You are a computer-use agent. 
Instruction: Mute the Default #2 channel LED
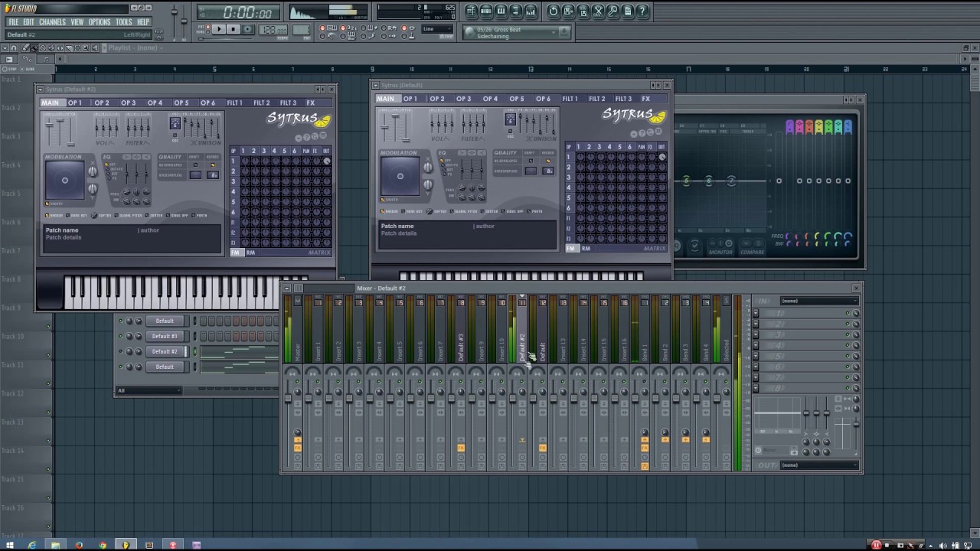coord(120,351)
